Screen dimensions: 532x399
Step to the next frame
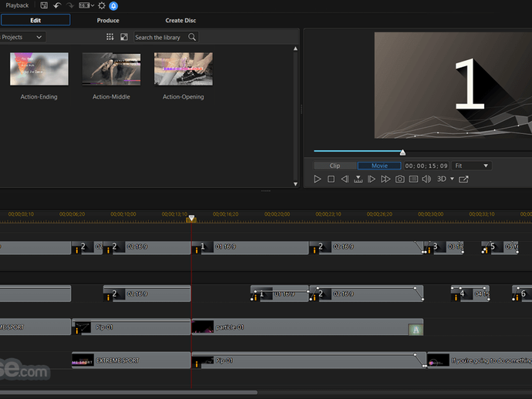(372, 179)
